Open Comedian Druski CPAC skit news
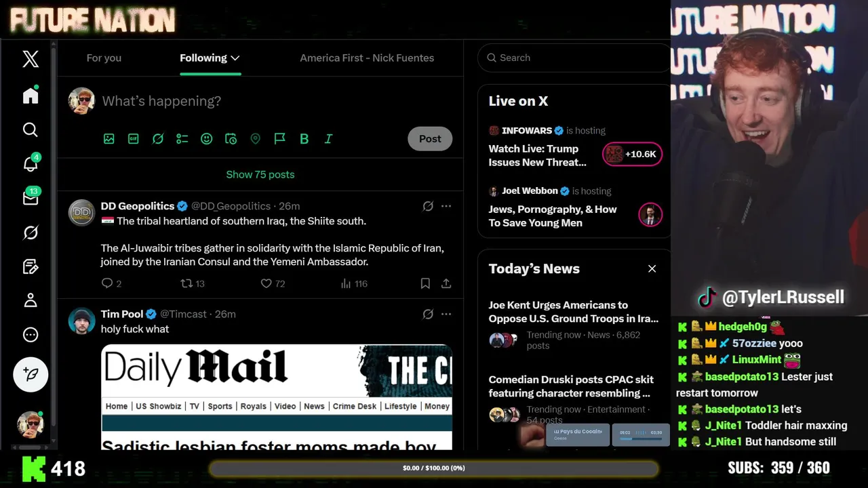868x488 pixels. pos(571,386)
